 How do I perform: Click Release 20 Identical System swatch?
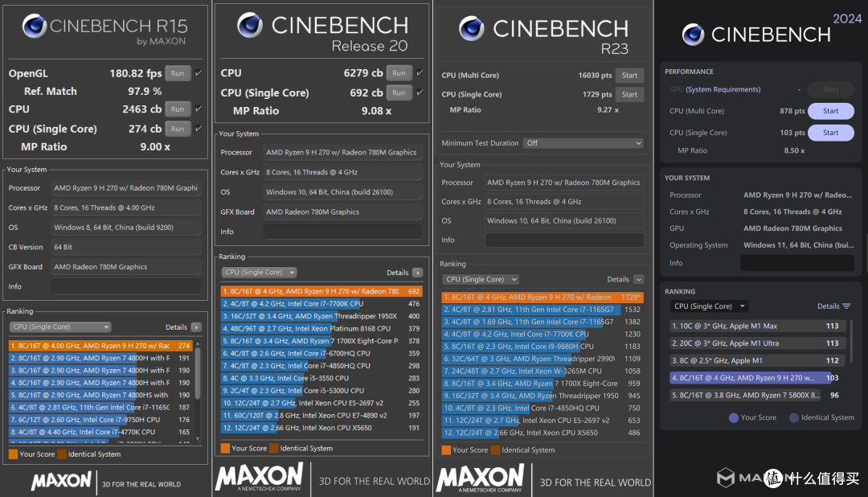pos(274,448)
